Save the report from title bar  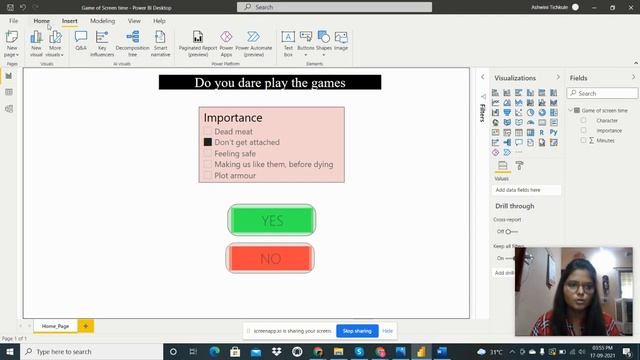pyautogui.click(x=11, y=7)
